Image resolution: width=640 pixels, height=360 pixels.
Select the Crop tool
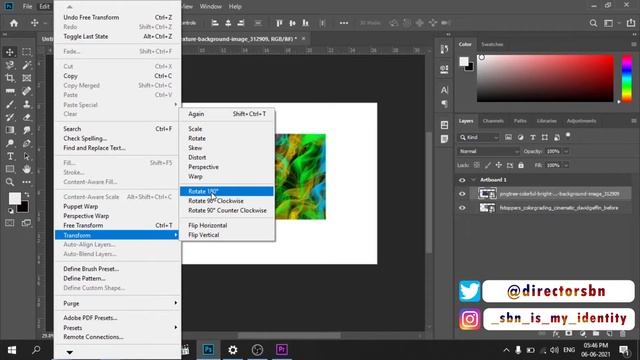click(10, 78)
